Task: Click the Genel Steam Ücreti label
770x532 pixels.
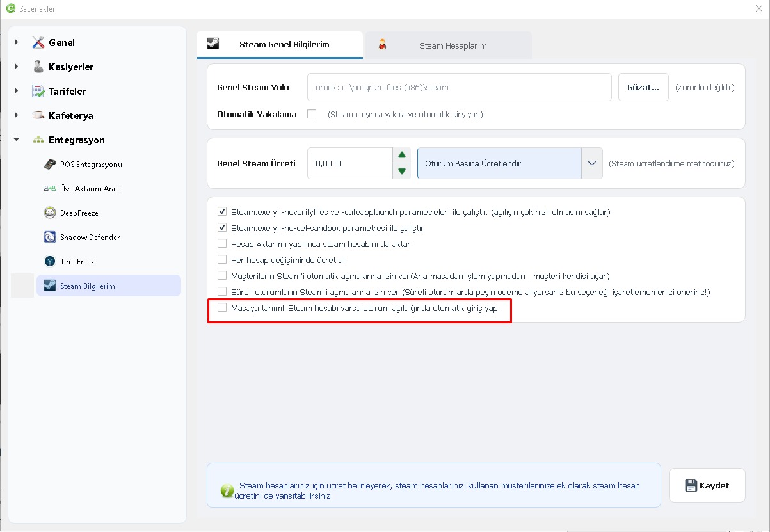Action: pos(257,163)
